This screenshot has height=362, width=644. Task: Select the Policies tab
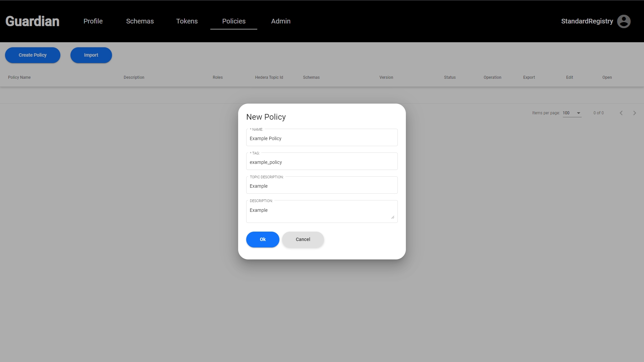[x=234, y=21]
